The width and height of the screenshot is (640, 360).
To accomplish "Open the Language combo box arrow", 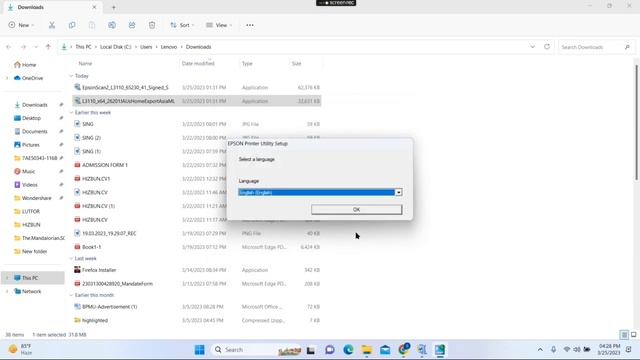I will [x=398, y=192].
